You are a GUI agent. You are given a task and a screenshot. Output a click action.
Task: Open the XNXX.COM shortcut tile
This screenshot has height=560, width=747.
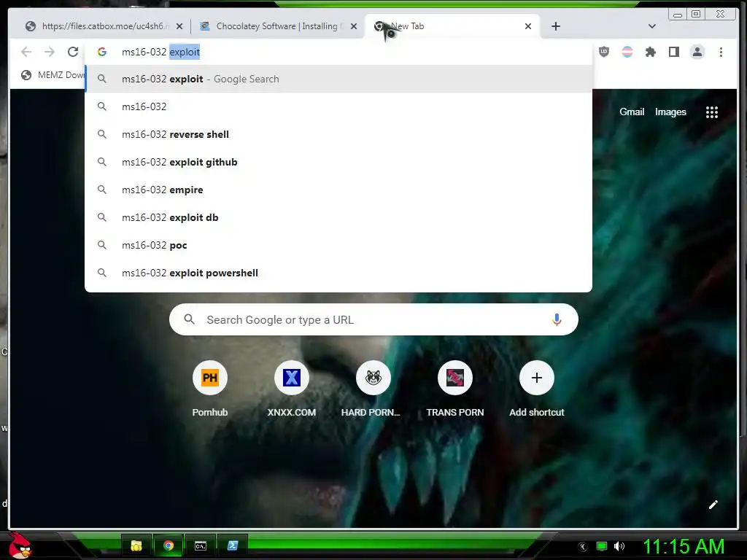click(292, 389)
